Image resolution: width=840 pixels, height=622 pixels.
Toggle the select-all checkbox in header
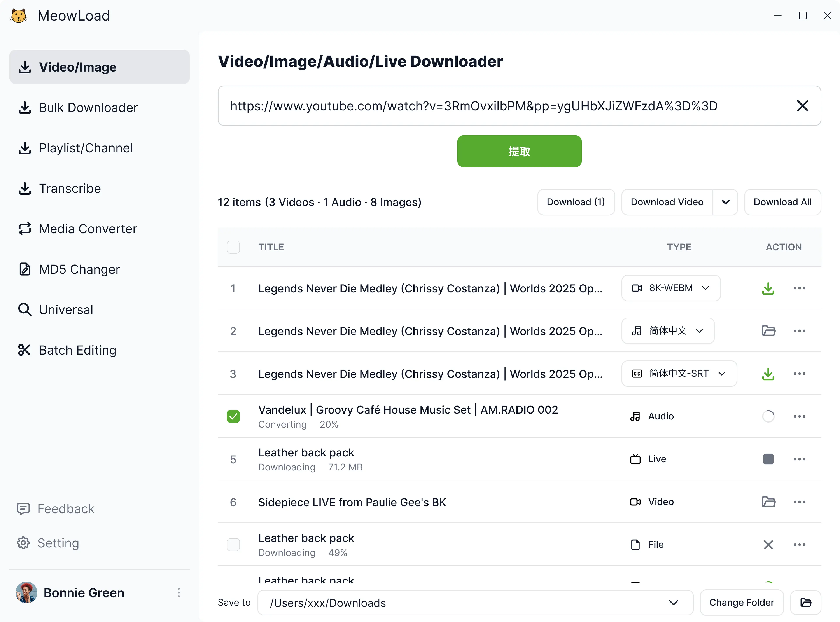pos(233,247)
